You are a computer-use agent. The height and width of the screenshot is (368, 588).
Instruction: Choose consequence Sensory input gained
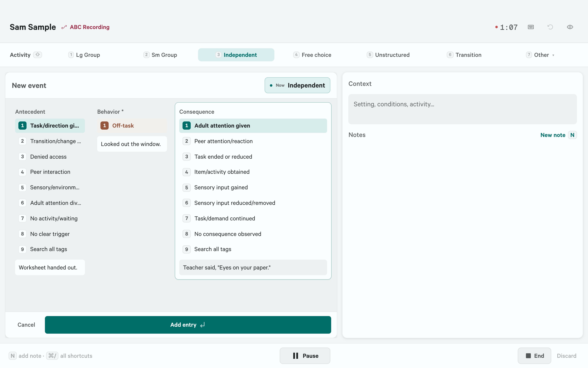253,187
